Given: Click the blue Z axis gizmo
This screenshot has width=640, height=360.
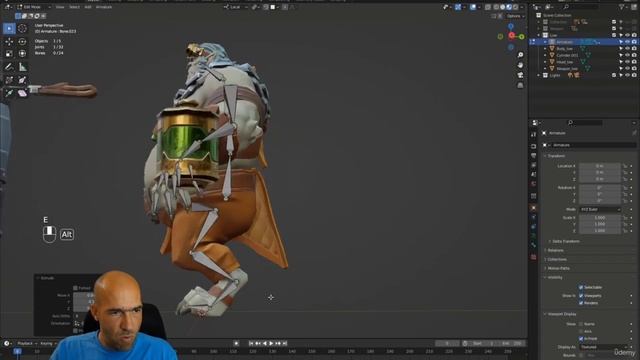Looking at the screenshot, I should (511, 27).
